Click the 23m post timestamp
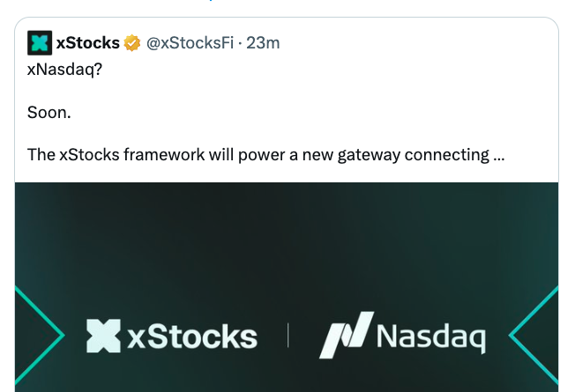This screenshot has height=392, width=575. [264, 42]
